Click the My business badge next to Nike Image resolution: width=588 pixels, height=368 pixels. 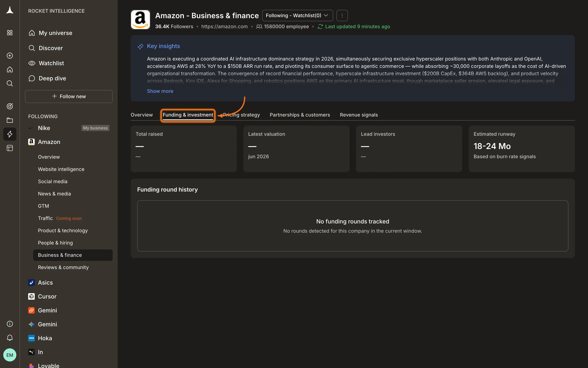point(95,128)
